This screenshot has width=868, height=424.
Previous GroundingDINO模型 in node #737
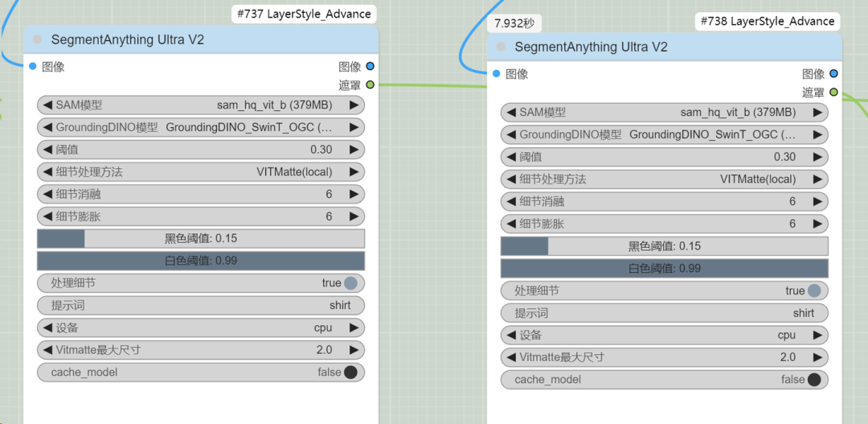pyautogui.click(x=47, y=127)
